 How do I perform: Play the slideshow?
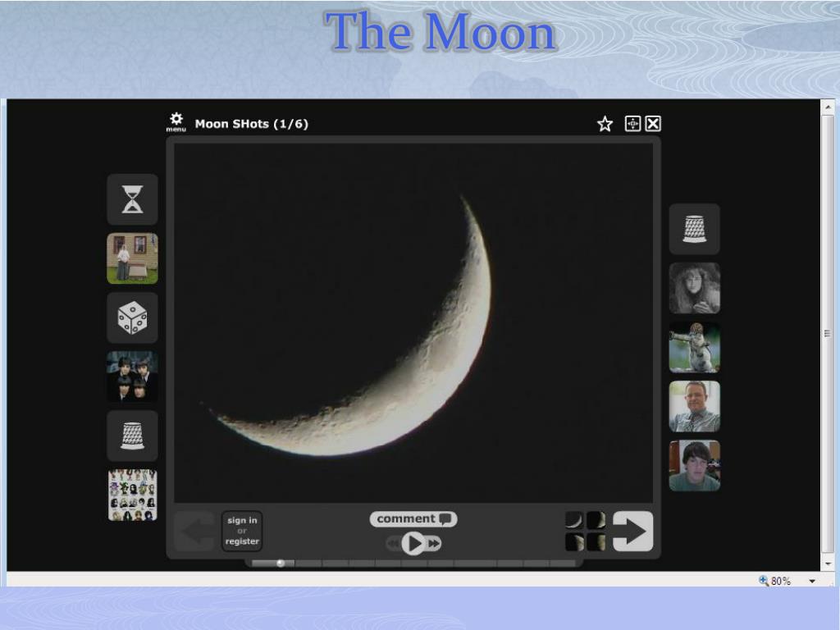pyautogui.click(x=413, y=543)
